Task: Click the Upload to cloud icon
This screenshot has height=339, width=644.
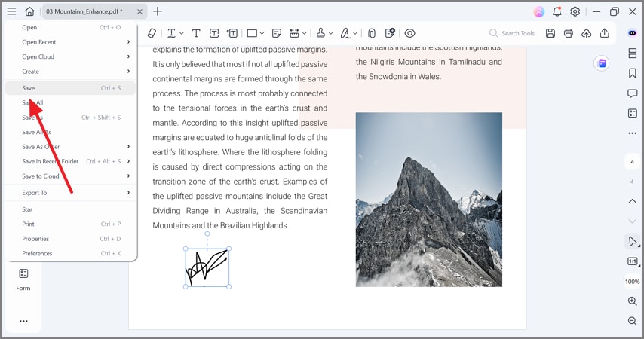Action: click(587, 33)
